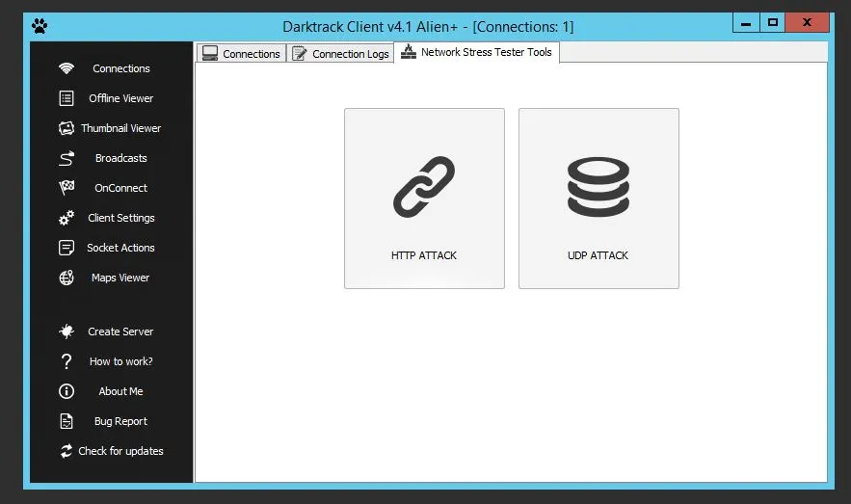This screenshot has height=504, width=851.
Task: Click the paw icon in title bar
Action: tap(40, 25)
